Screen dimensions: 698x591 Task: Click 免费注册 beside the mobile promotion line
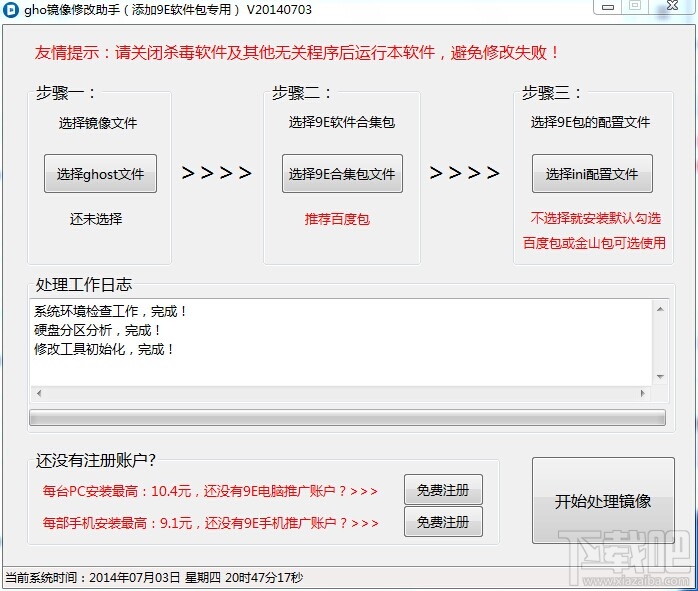[443, 522]
